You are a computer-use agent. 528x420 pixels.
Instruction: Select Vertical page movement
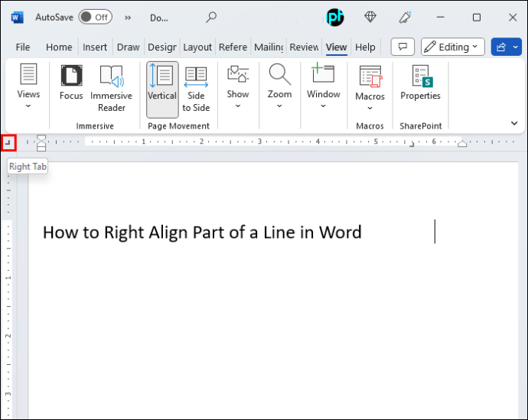click(x=162, y=90)
